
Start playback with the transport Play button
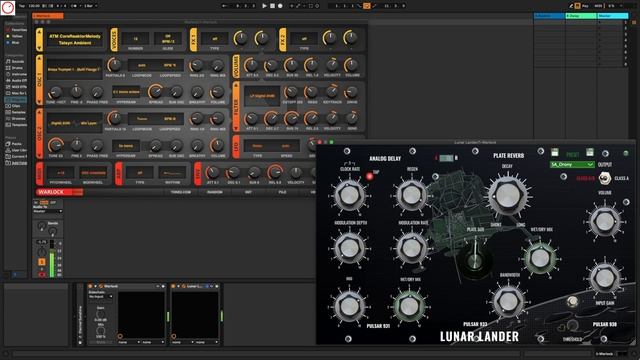tap(264, 6)
